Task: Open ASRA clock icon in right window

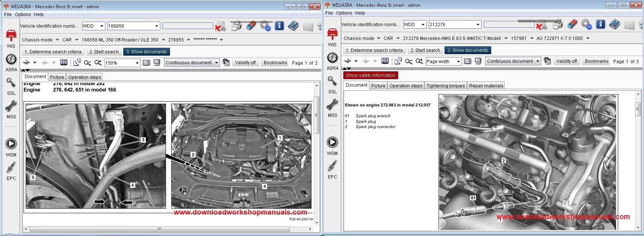Action: click(x=332, y=58)
